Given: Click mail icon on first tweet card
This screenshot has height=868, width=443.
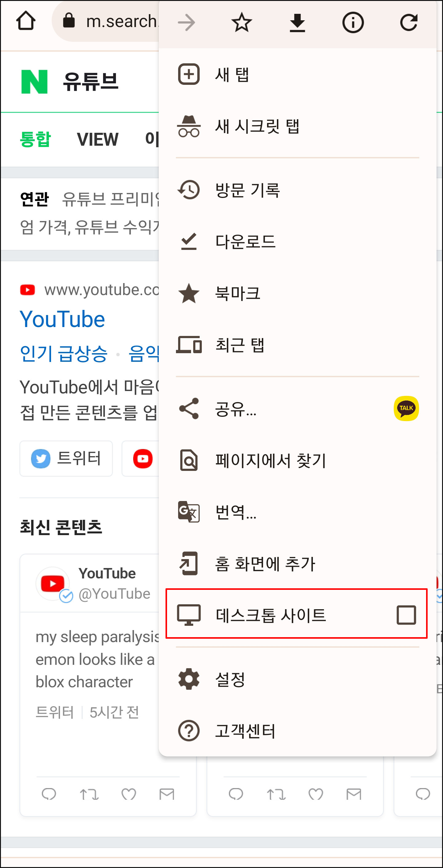Looking at the screenshot, I should tap(167, 794).
